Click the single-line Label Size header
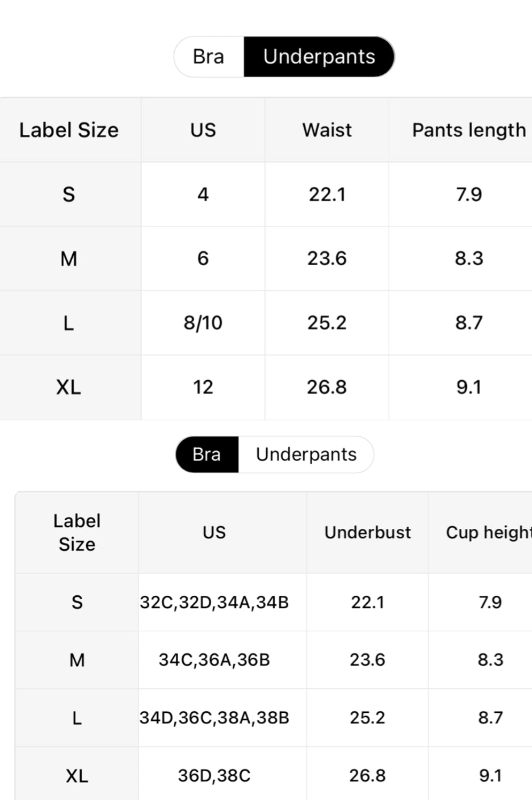Image resolution: width=532 pixels, height=800 pixels. click(69, 130)
